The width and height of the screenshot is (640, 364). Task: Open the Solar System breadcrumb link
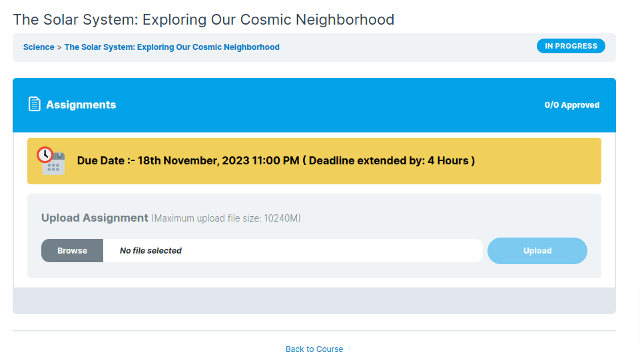point(172,47)
